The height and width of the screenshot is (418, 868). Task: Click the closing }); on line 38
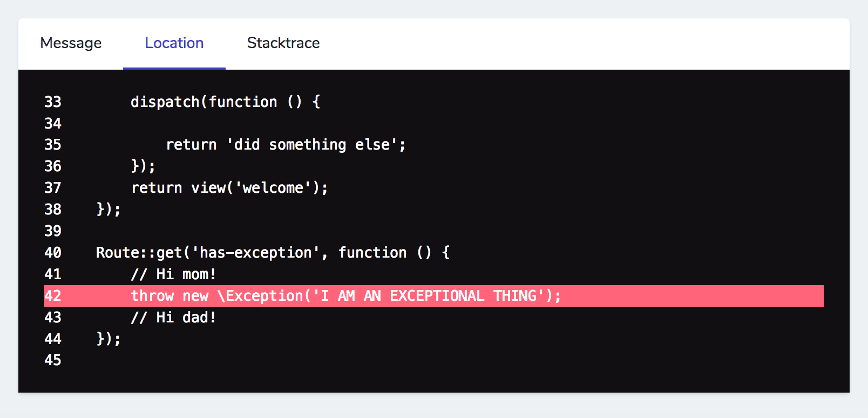(109, 209)
